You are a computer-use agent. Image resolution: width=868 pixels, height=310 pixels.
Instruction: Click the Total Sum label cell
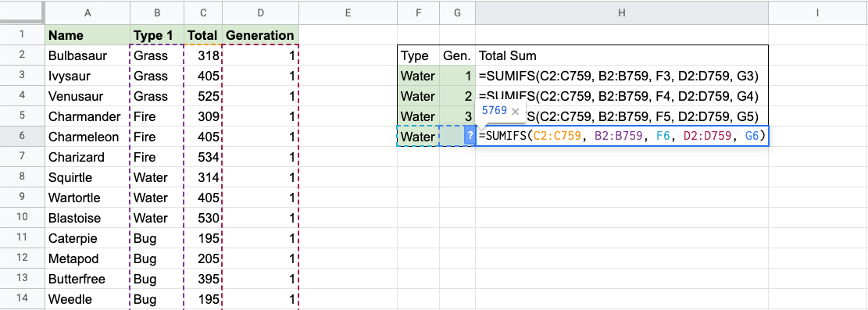coord(622,55)
